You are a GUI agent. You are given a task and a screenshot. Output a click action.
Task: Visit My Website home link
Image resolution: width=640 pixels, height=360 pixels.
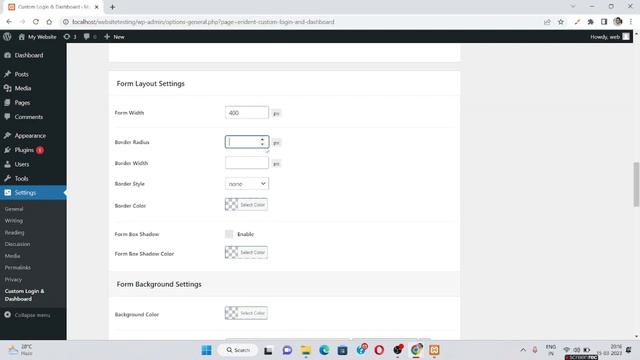[38, 37]
